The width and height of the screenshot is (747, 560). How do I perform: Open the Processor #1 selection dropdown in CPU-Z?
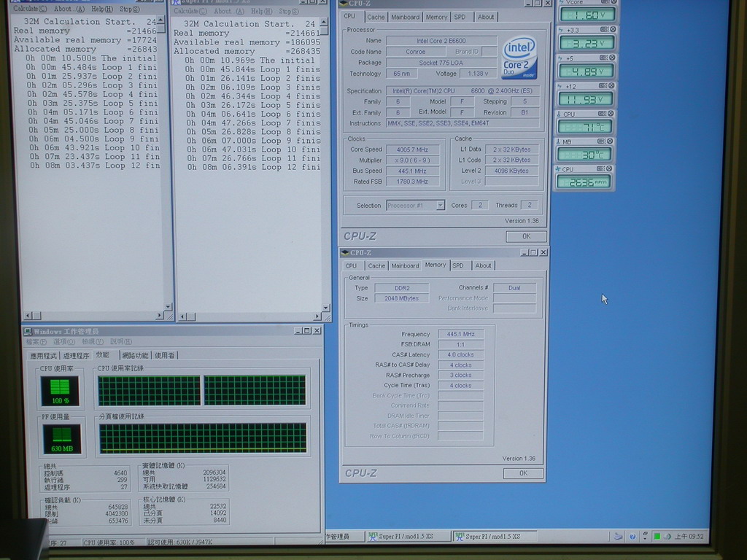click(x=440, y=205)
